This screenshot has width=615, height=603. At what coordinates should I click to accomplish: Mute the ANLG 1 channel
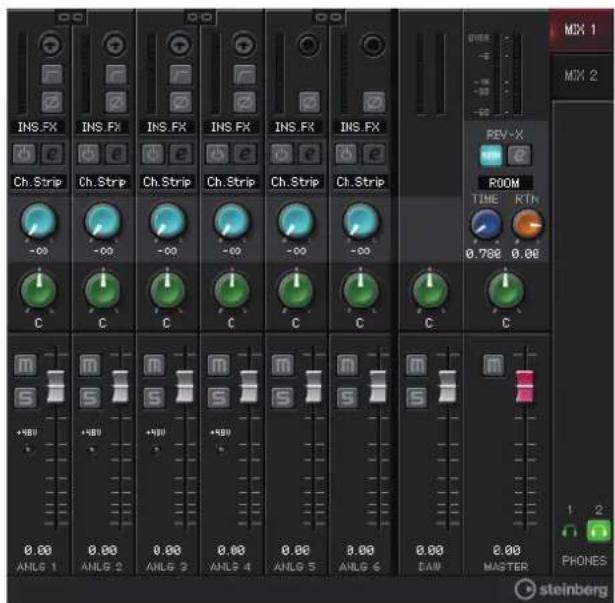[25, 365]
